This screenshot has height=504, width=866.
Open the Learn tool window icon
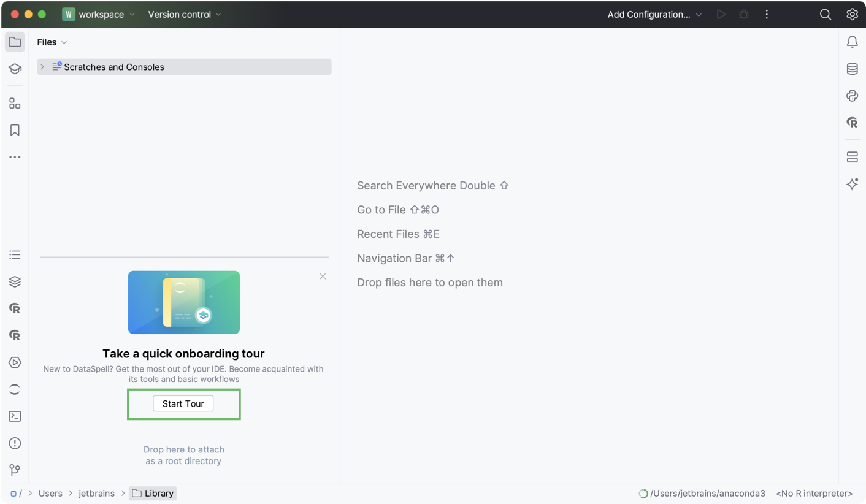click(15, 69)
